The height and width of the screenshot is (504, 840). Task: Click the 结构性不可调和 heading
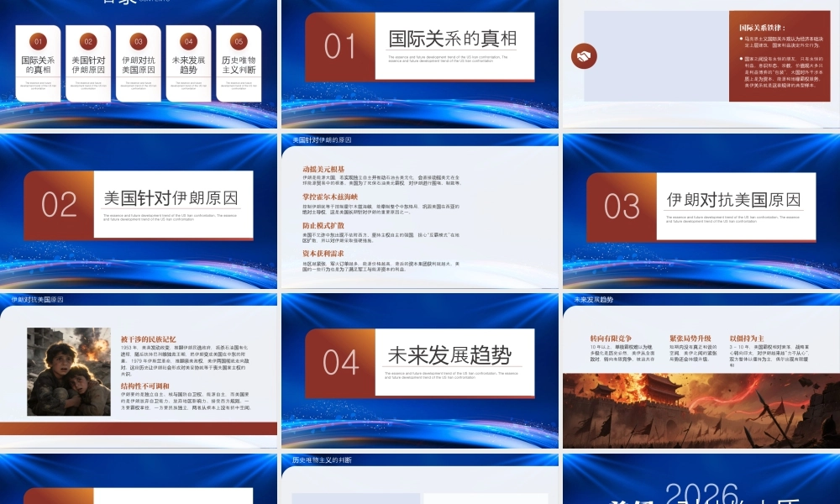[145, 386]
